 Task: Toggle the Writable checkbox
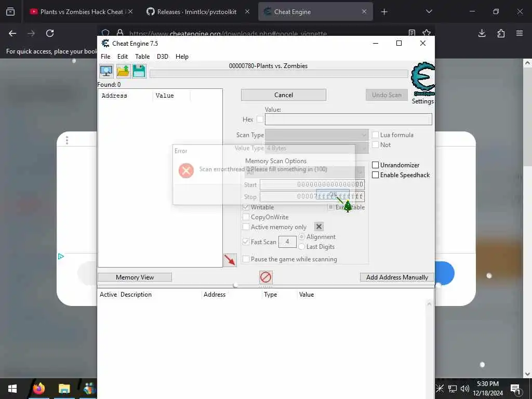click(x=246, y=207)
